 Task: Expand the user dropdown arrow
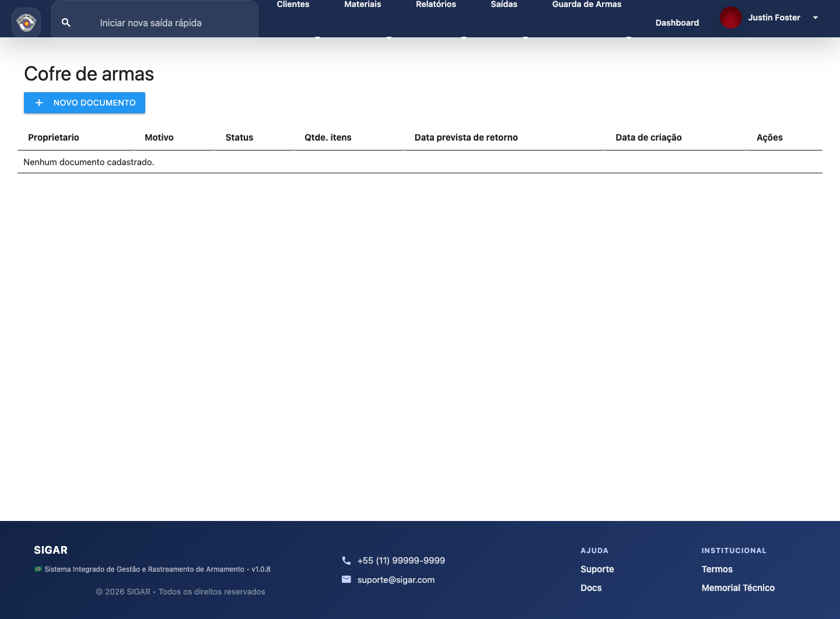(815, 18)
